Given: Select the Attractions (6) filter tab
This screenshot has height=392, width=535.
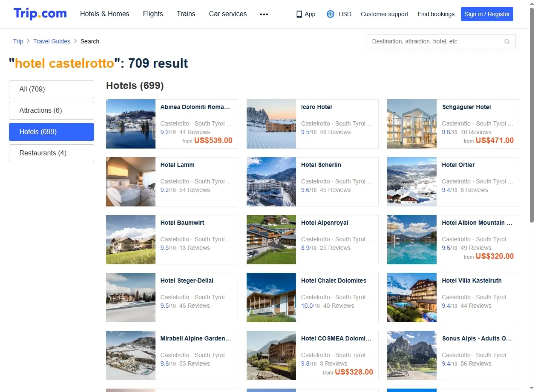Looking at the screenshot, I should (52, 111).
